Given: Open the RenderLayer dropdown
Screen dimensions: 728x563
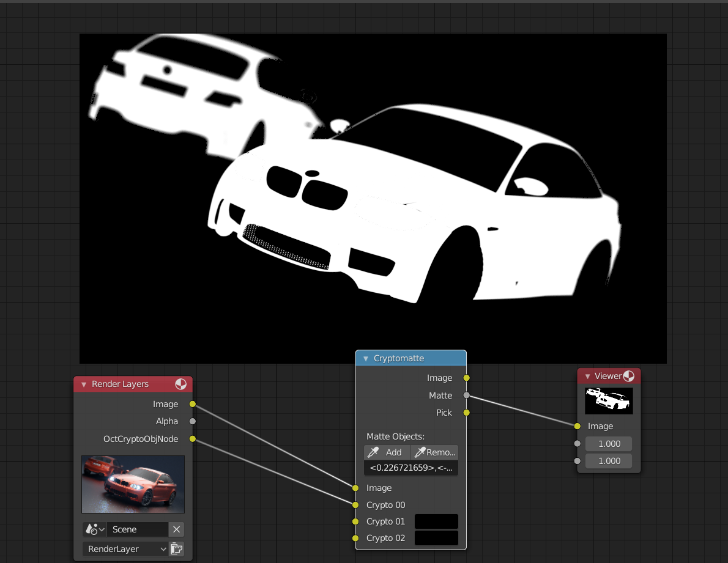Looking at the screenshot, I should pos(125,549).
